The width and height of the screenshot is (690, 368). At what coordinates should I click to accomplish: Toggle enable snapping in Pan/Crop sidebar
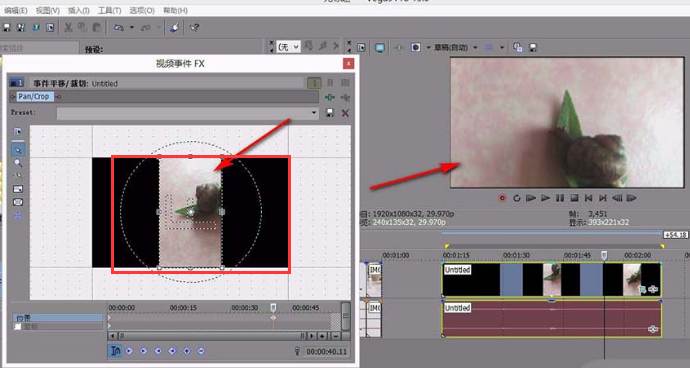point(18,176)
